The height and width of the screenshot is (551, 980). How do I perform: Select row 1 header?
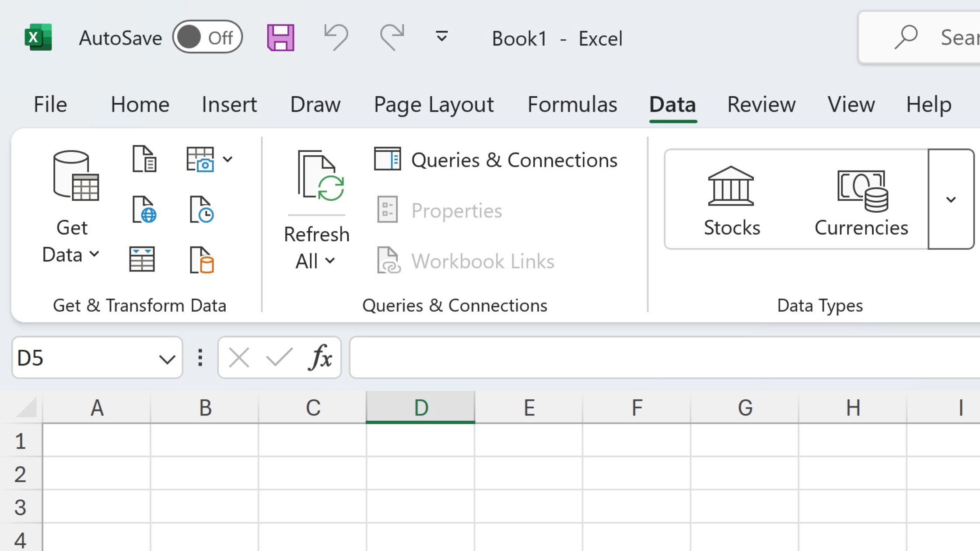21,440
